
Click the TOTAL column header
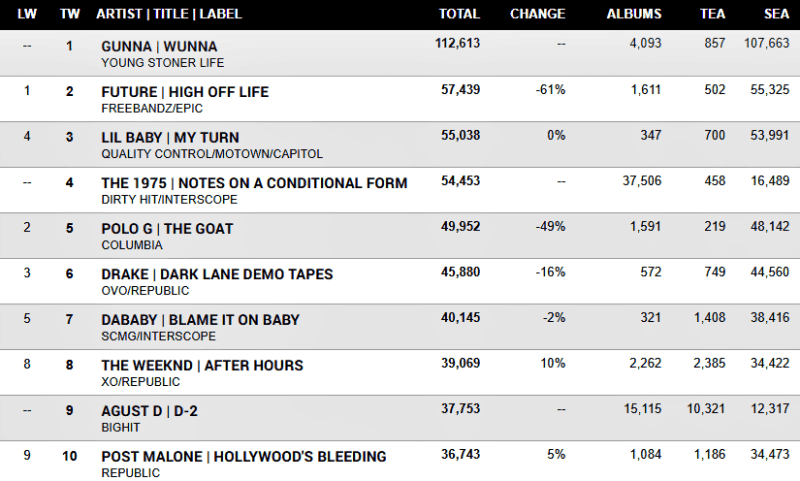pos(459,14)
